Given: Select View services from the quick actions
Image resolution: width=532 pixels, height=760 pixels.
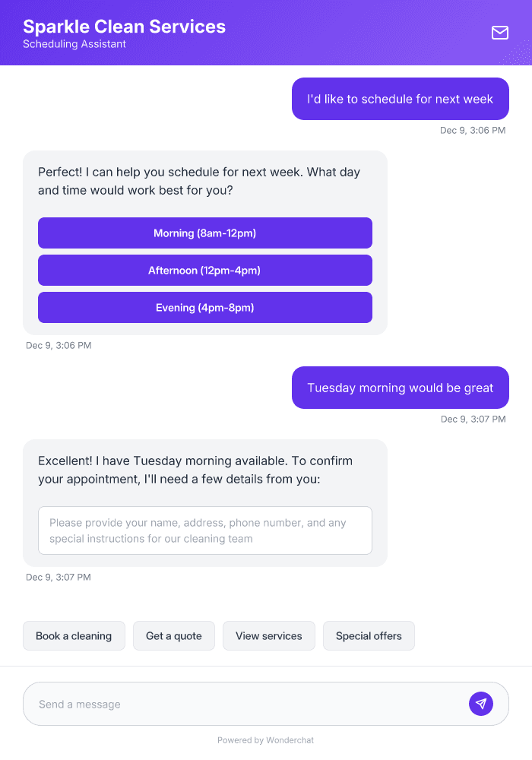Looking at the screenshot, I should [269, 635].
